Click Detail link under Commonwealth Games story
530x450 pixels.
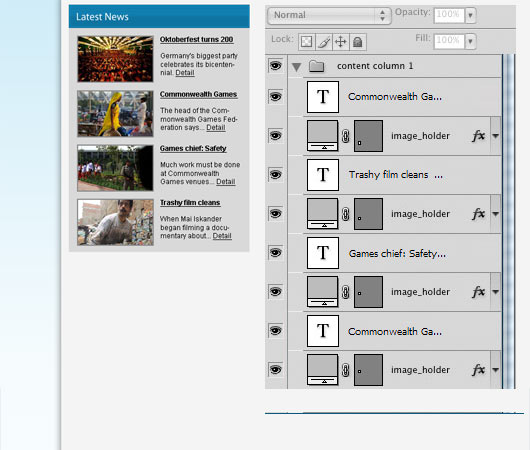tap(216, 127)
